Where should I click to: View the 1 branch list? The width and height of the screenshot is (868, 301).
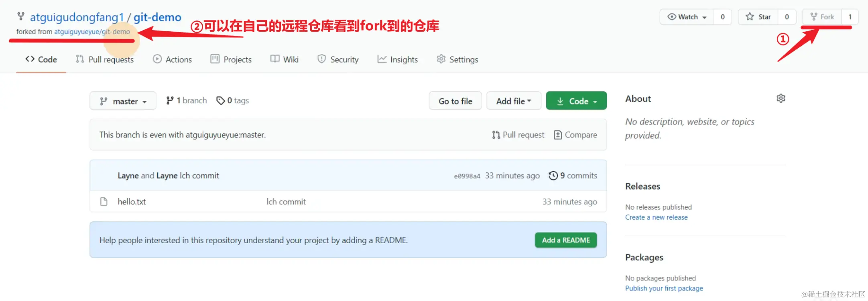187,100
